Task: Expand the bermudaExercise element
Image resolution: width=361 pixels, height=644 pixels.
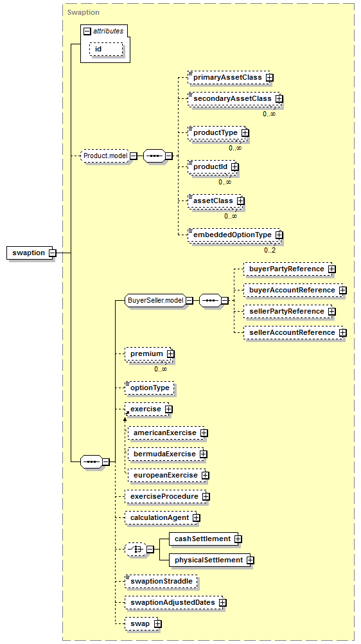Action: [203, 454]
